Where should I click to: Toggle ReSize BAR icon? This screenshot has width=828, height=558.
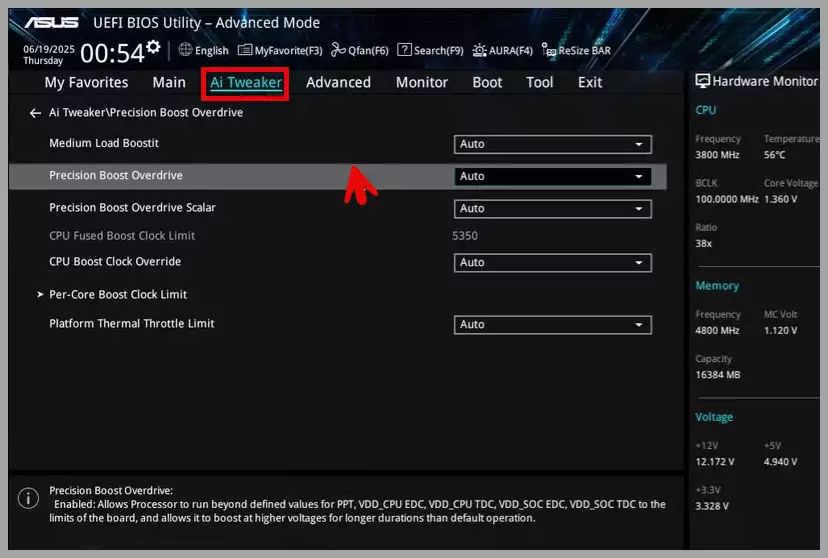[549, 50]
